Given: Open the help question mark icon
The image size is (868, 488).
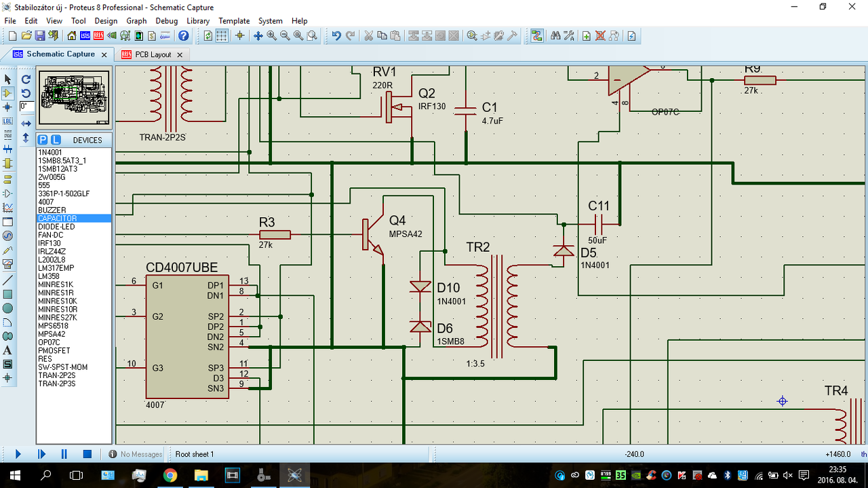Looking at the screenshot, I should point(183,36).
